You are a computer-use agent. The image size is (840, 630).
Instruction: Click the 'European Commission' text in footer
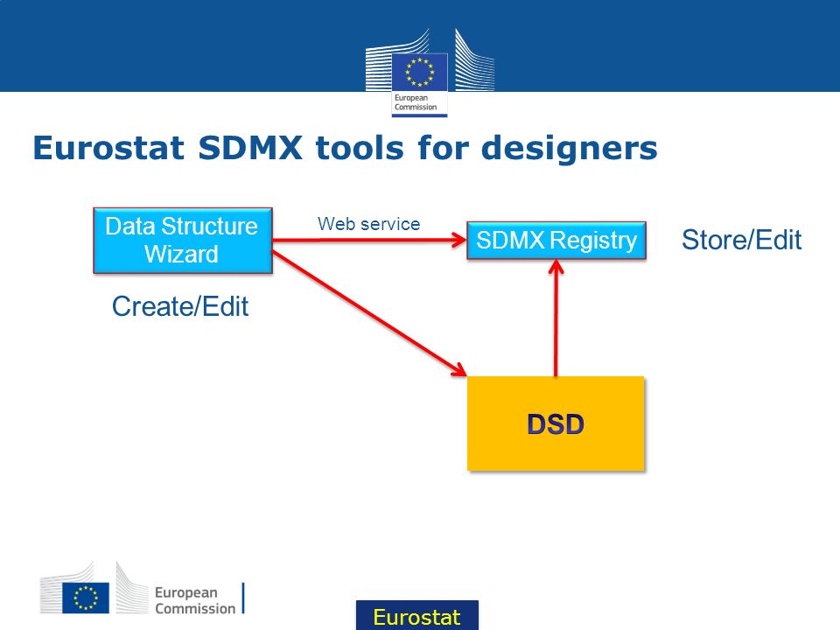pos(195,600)
